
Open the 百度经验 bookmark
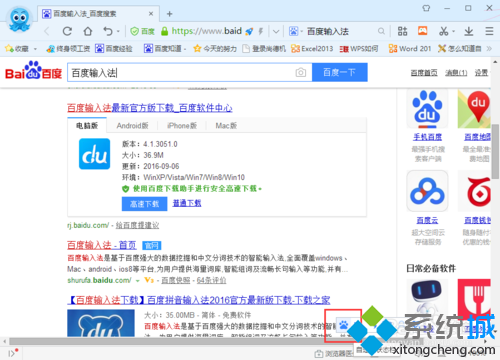click(x=114, y=49)
